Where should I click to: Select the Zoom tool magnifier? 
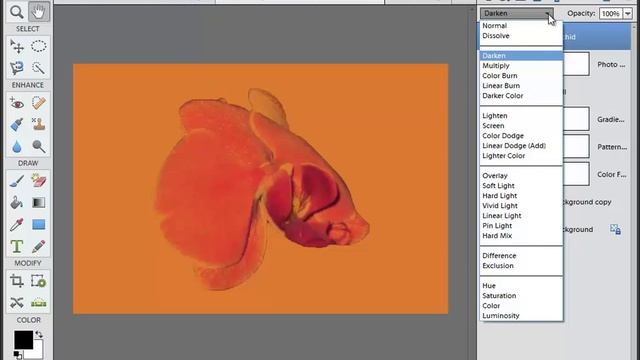pyautogui.click(x=17, y=12)
